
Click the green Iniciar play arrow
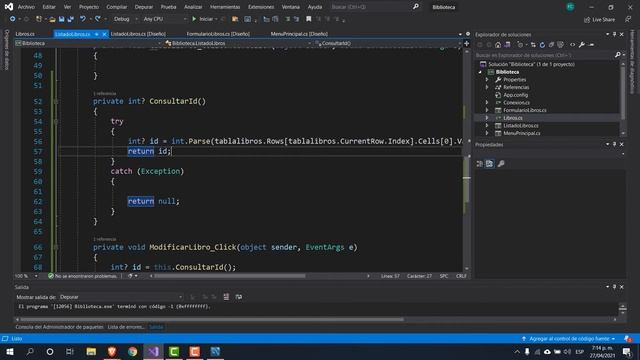point(194,19)
